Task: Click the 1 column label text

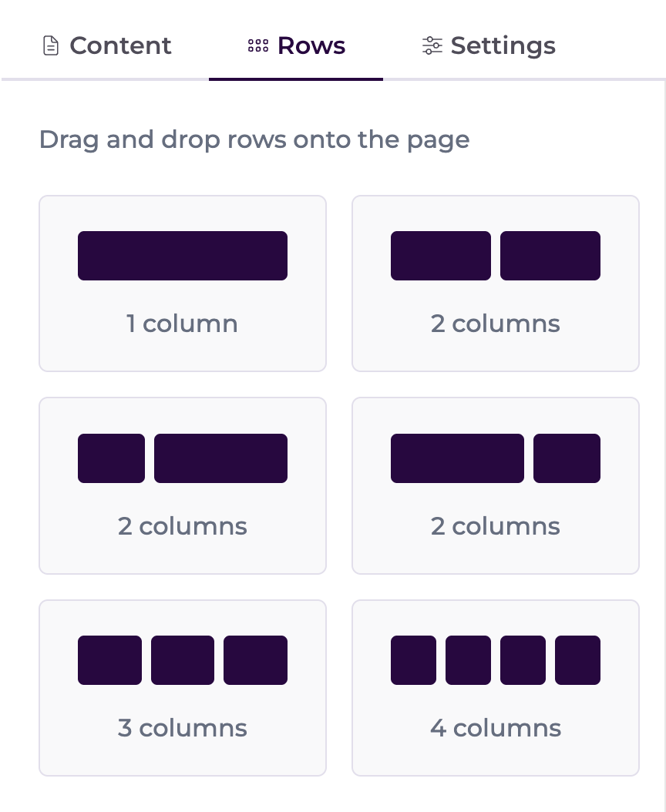Action: pos(183,324)
